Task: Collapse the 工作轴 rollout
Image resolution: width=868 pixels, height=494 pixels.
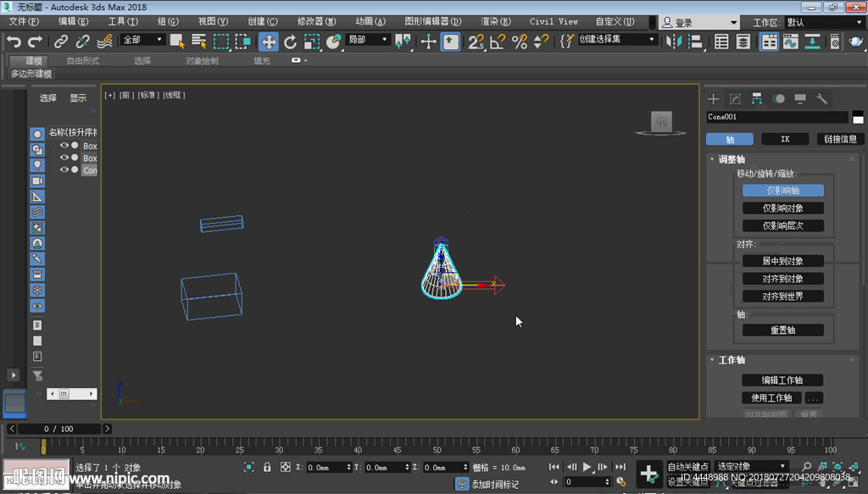Action: tap(731, 360)
